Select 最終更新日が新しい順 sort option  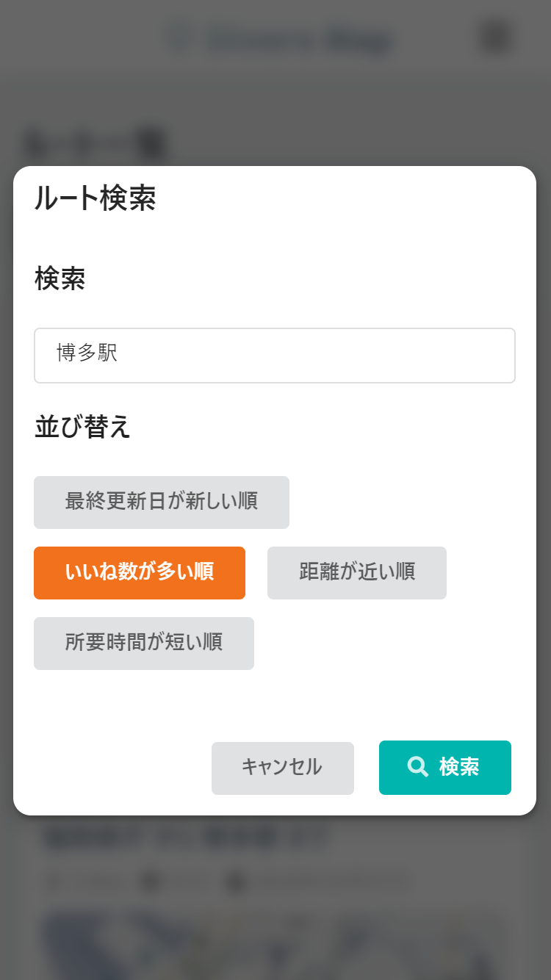tap(162, 502)
